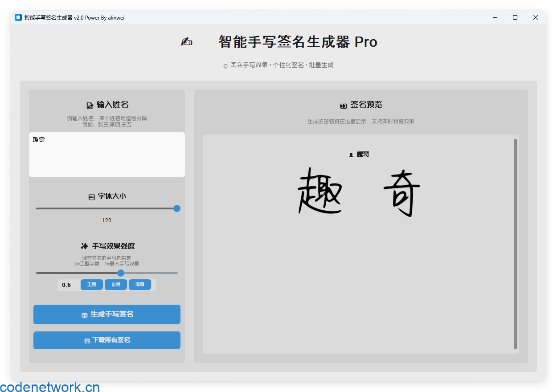The width and height of the screenshot is (557, 392).
Task: Click the generated 奇 handwritten character
Action: coord(403,193)
